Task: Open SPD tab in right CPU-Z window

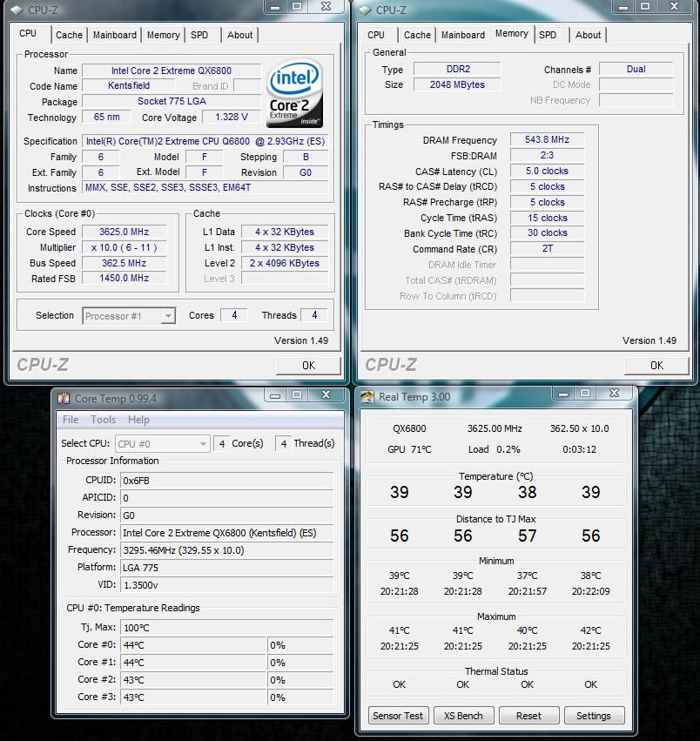Action: click(x=548, y=35)
